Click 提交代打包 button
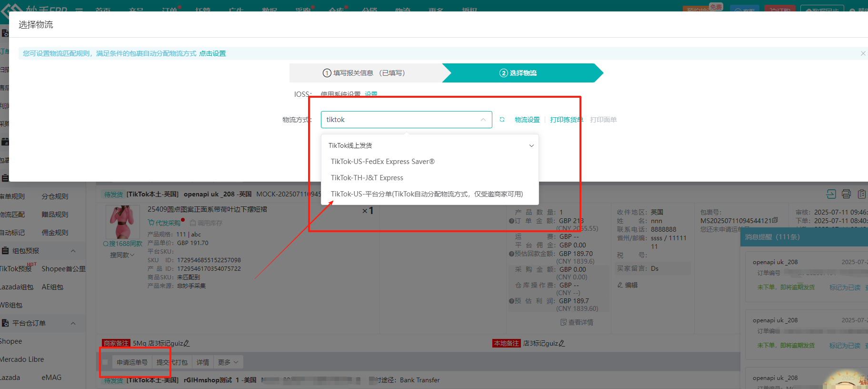The height and width of the screenshot is (389, 868). [172, 362]
